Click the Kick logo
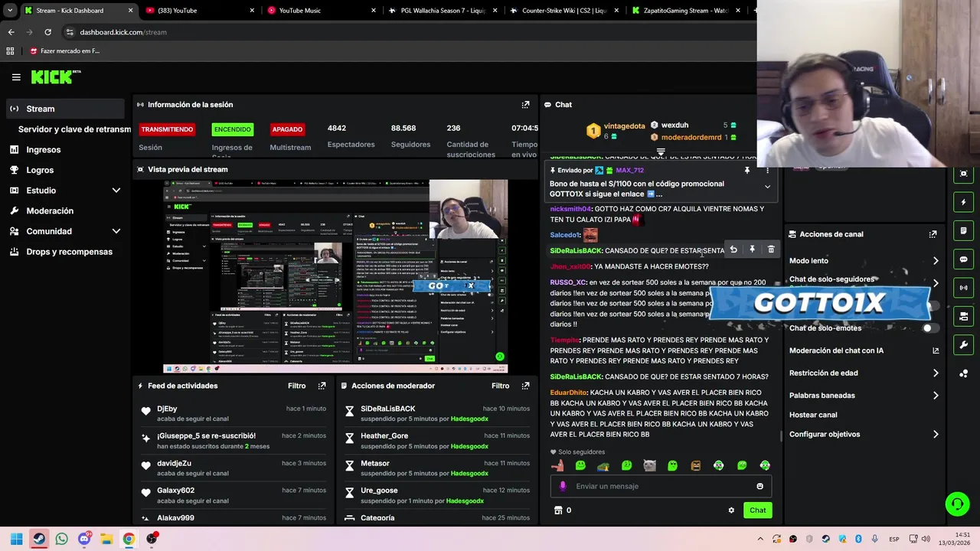Image resolution: width=980 pixels, height=551 pixels. coord(55,77)
